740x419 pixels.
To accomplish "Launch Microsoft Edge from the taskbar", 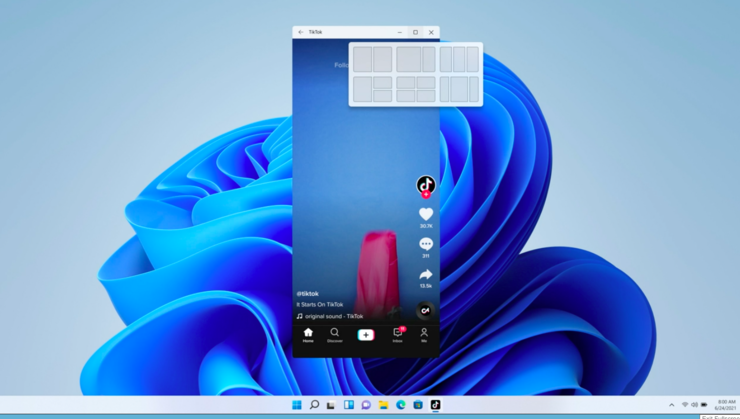I will pyautogui.click(x=401, y=405).
